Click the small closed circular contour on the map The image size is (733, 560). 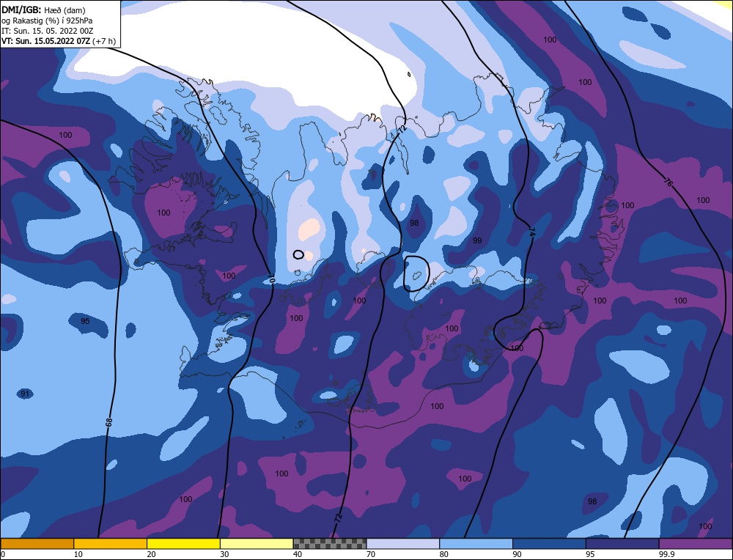[x=298, y=255]
